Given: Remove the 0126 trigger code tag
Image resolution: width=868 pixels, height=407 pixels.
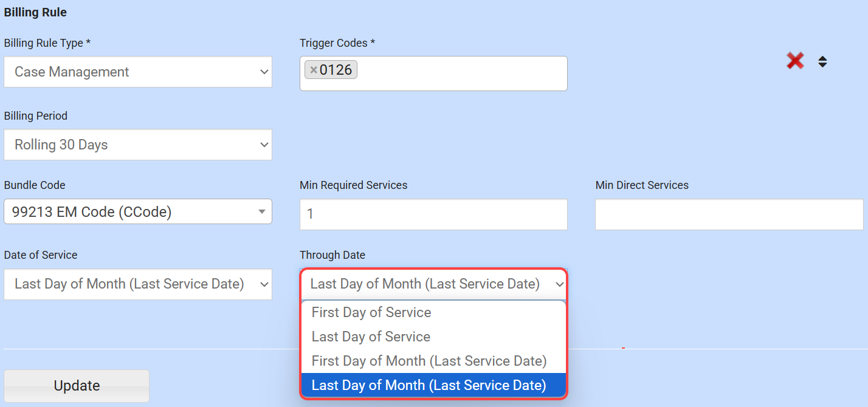Looking at the screenshot, I should tap(314, 70).
